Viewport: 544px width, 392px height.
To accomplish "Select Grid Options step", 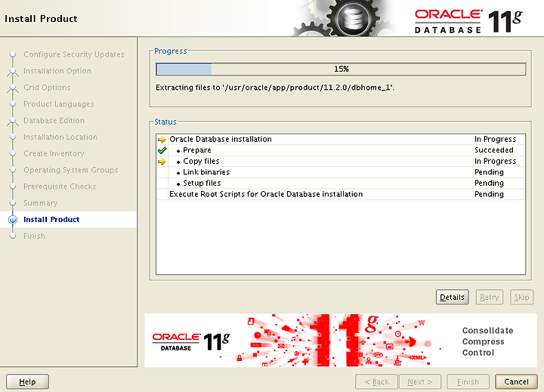I will [x=47, y=88].
